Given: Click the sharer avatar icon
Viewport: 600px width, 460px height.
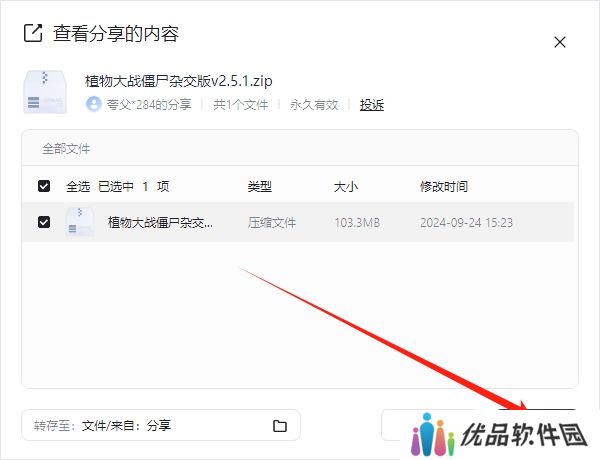Looking at the screenshot, I should (x=94, y=104).
